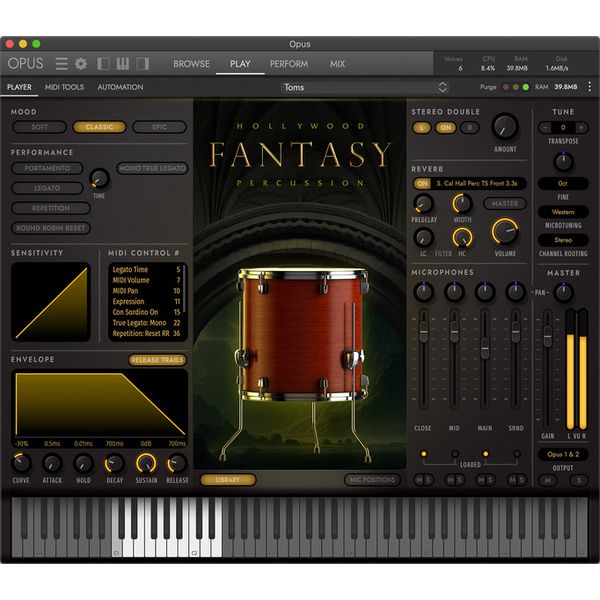The height and width of the screenshot is (600, 600).
Task: Select the Classic mood option
Action: pos(99,127)
